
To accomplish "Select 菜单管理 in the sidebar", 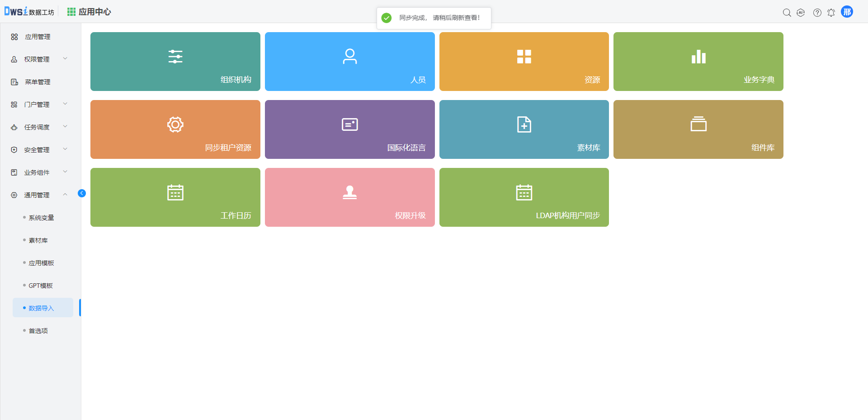I will pos(38,82).
